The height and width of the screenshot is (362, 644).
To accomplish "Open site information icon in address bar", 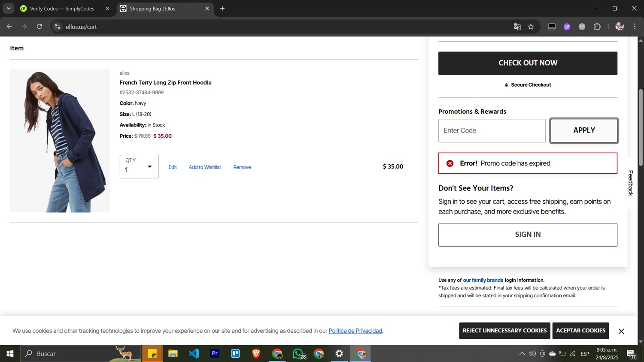I will 57,27.
